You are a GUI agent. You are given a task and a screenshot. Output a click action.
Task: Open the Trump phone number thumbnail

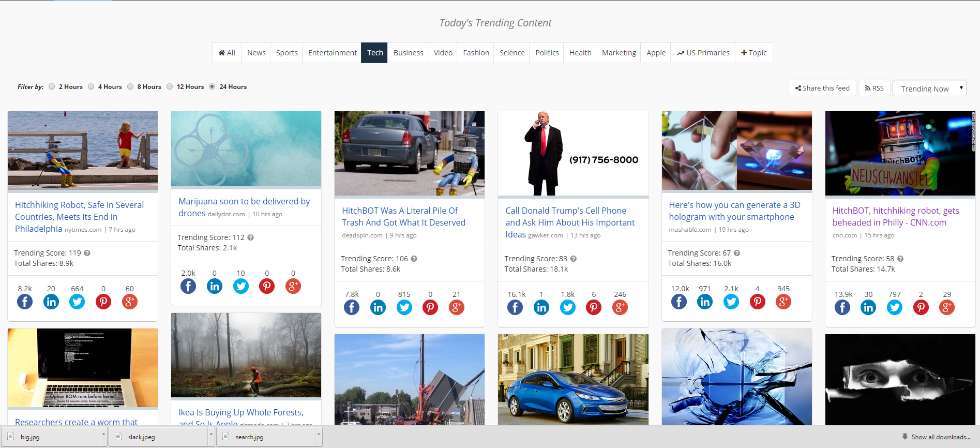tap(573, 153)
